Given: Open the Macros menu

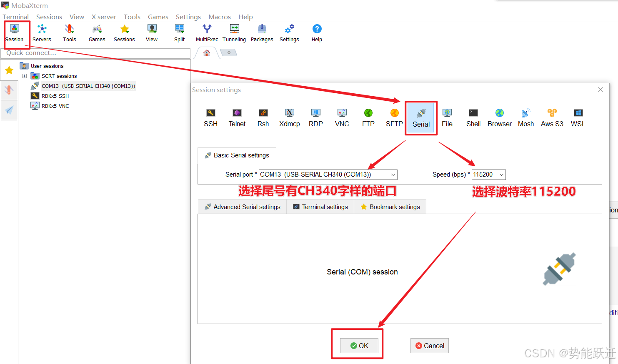Looking at the screenshot, I should tap(220, 17).
